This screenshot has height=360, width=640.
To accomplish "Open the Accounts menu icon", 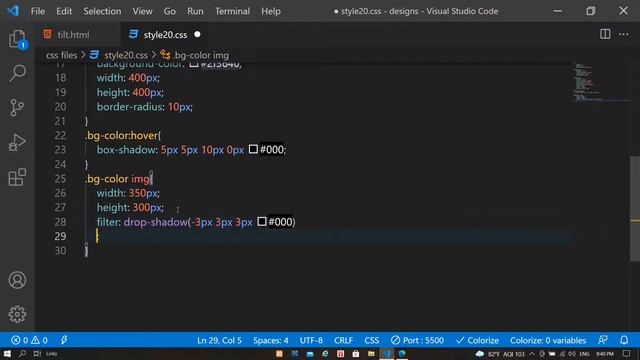I will pyautogui.click(x=17, y=280).
